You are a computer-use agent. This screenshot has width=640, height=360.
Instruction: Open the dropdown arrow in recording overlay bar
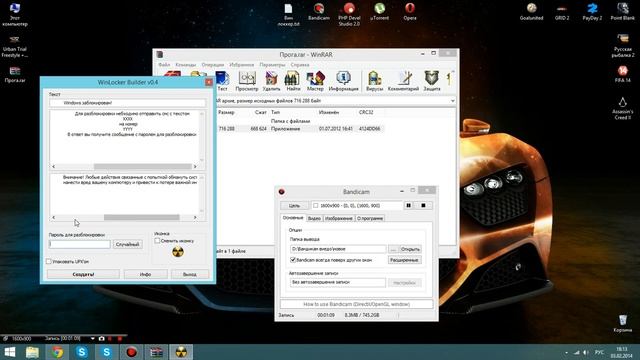click(93, 338)
